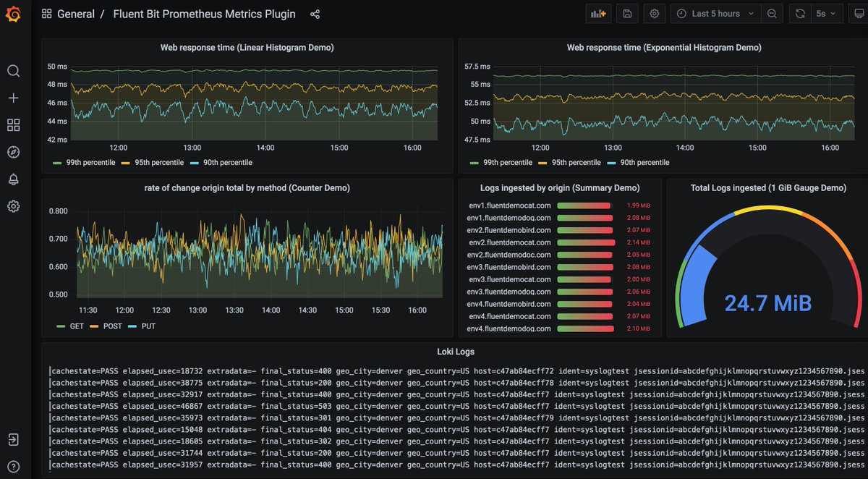Open the Explore compass icon
Viewport: 868px width, 479px height.
(13, 152)
